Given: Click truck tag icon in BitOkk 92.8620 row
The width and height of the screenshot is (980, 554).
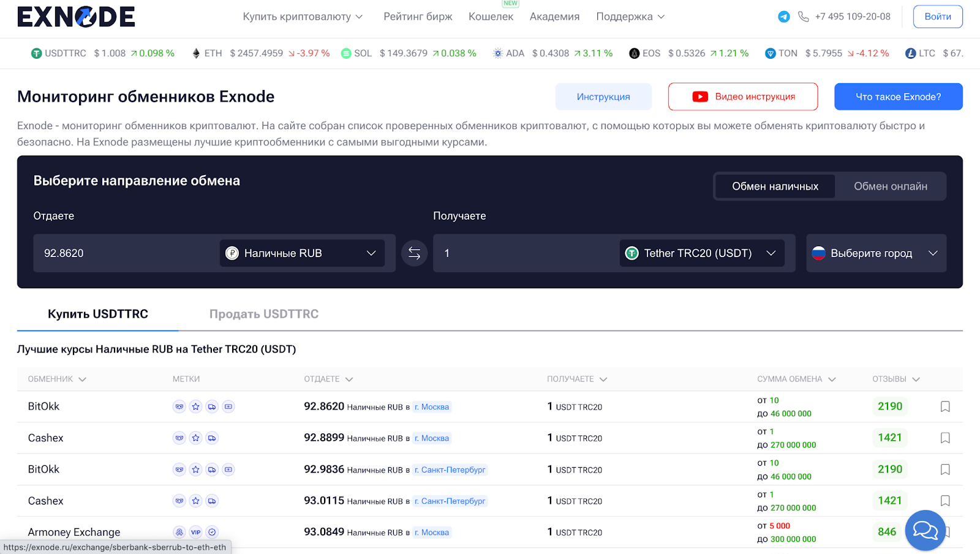Looking at the screenshot, I should pyautogui.click(x=212, y=406).
